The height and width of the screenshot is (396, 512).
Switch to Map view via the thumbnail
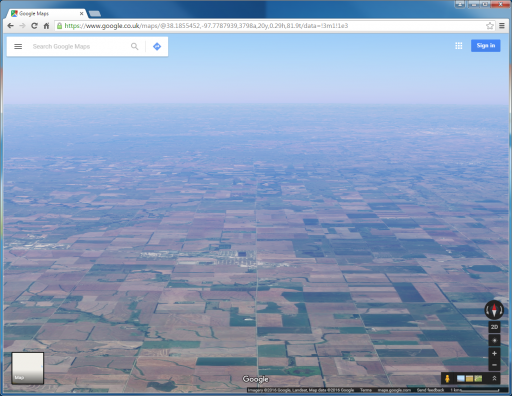28,368
